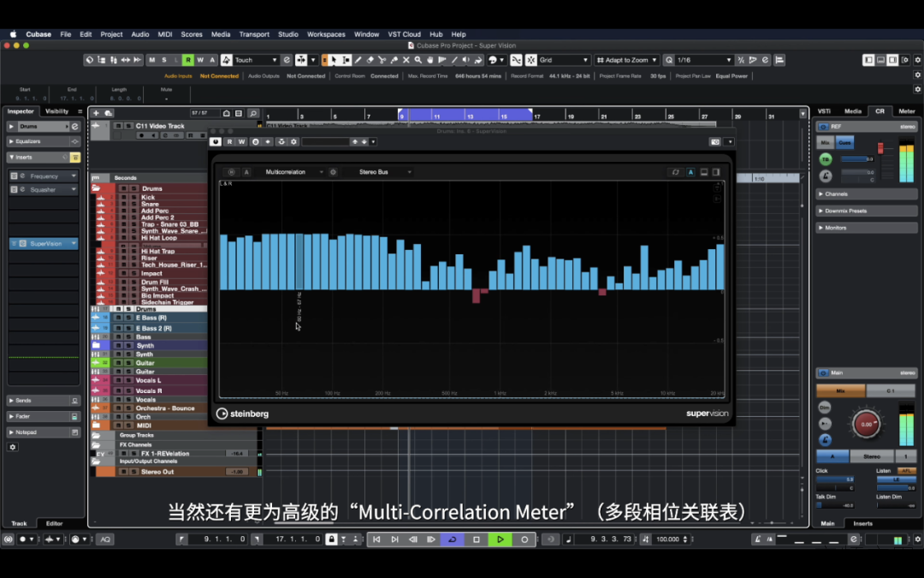The width and height of the screenshot is (924, 578).
Task: Click the Cues button in REF section
Action: (x=844, y=143)
